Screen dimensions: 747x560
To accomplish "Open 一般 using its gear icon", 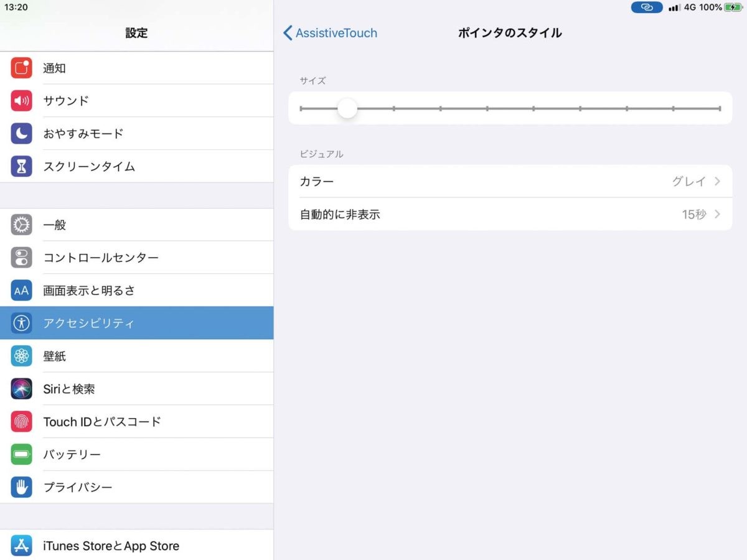I will (21, 225).
